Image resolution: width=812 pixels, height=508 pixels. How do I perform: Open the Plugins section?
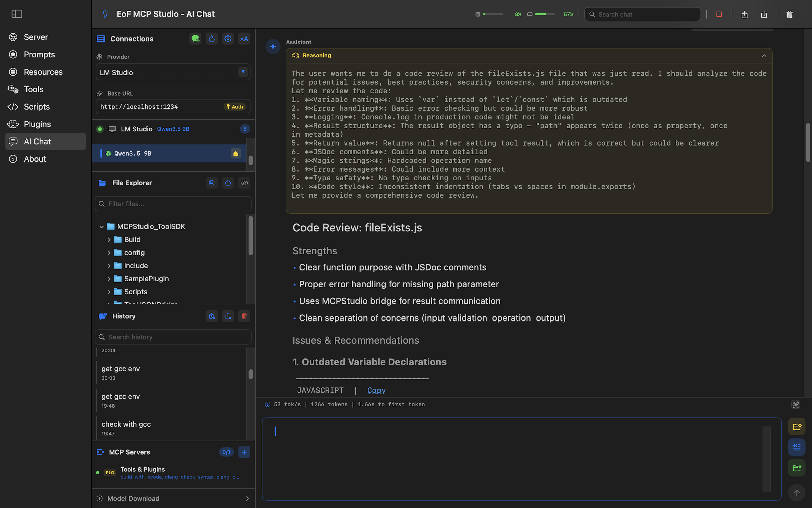click(x=46, y=124)
